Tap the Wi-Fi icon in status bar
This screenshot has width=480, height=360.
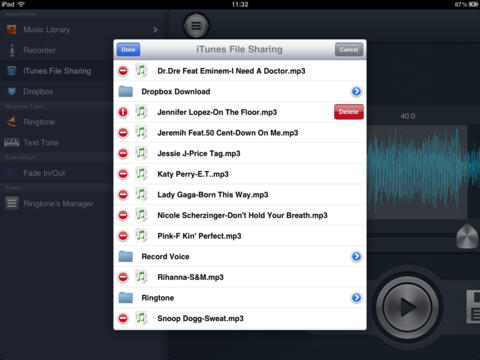(21, 4)
